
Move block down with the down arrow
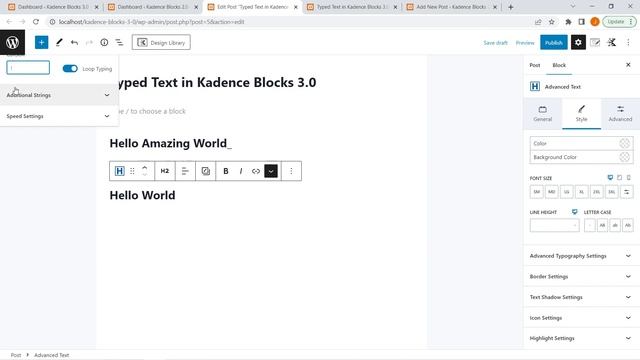point(144,175)
